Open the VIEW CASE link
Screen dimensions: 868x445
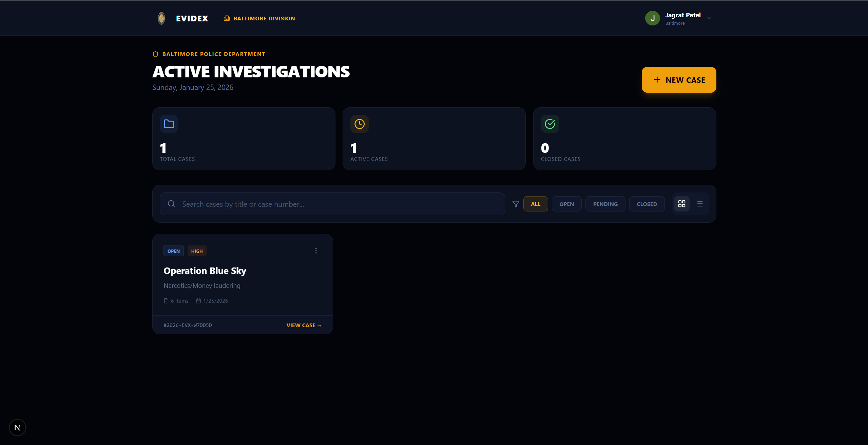(x=304, y=325)
